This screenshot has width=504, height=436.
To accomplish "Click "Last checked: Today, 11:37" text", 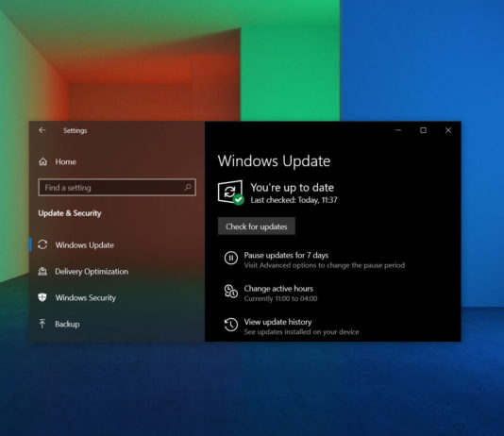I will 294,200.
